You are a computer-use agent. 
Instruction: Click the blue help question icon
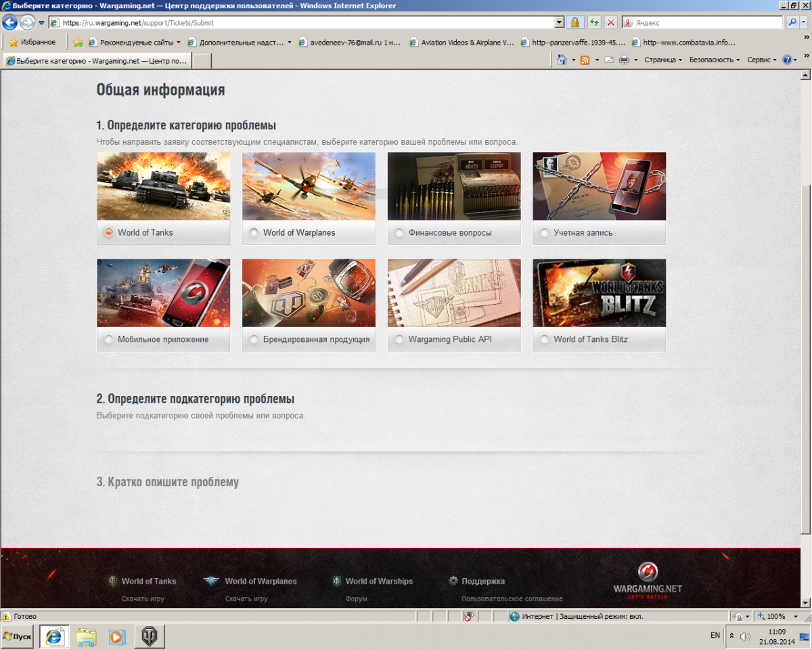787,60
